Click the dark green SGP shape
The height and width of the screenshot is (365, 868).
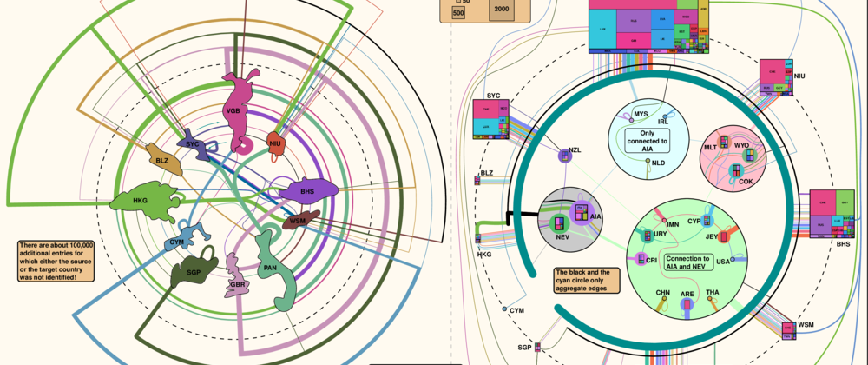(193, 271)
